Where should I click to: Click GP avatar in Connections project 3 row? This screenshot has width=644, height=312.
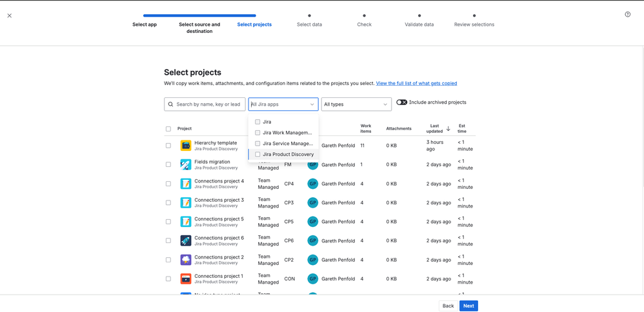(313, 202)
